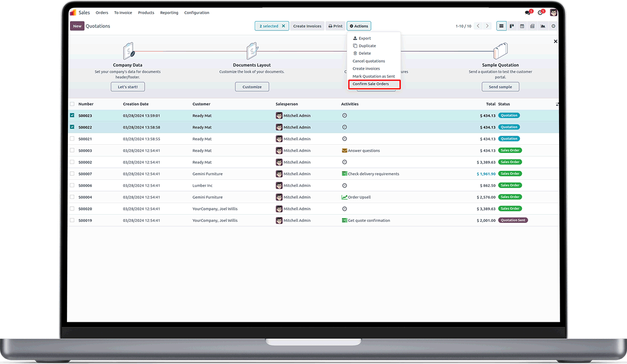Check the S00002 row checkbox
This screenshot has width=627, height=364.
(72, 162)
